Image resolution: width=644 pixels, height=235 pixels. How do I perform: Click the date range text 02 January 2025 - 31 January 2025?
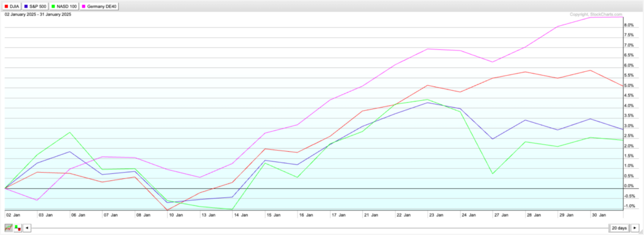[38, 14]
